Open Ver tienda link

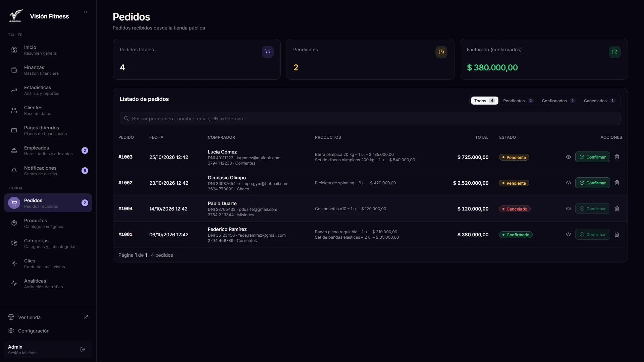click(x=48, y=317)
